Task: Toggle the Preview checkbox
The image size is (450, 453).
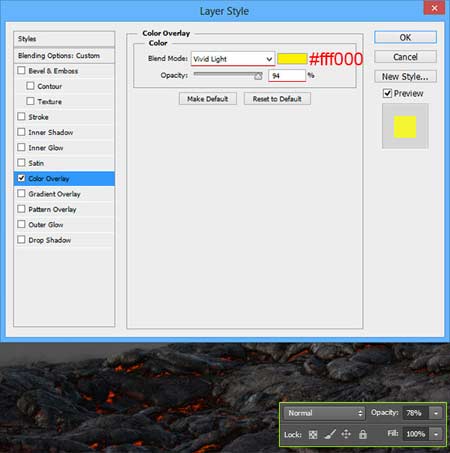Action: coord(387,93)
